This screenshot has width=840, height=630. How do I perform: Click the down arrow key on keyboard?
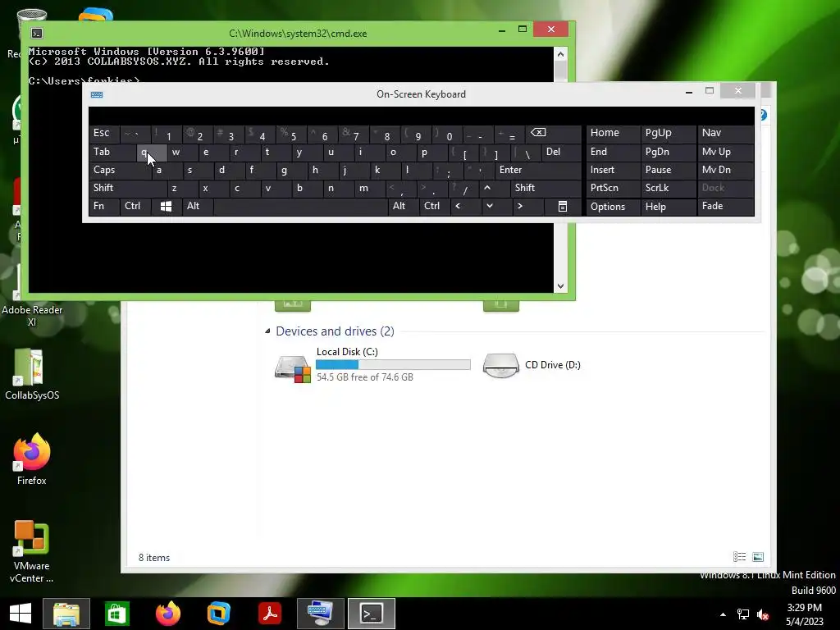click(x=490, y=206)
